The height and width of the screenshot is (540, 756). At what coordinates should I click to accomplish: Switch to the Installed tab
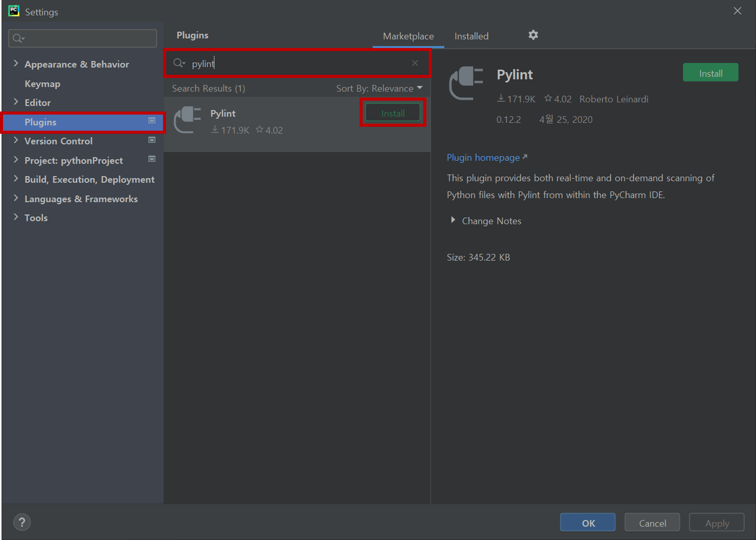point(471,36)
